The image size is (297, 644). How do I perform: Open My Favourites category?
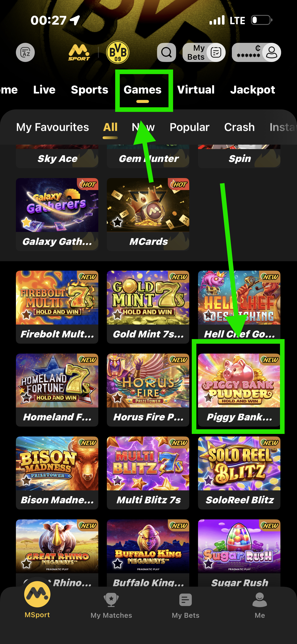(52, 127)
